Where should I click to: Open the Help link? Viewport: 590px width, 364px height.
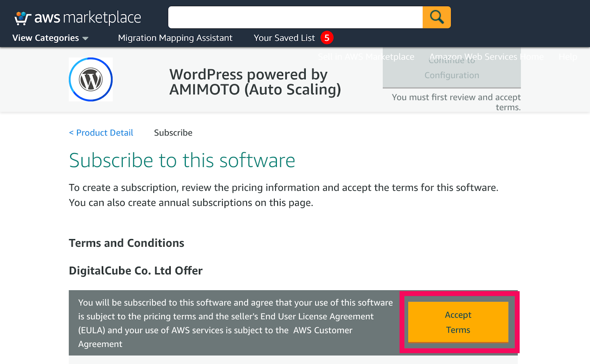coord(568,57)
